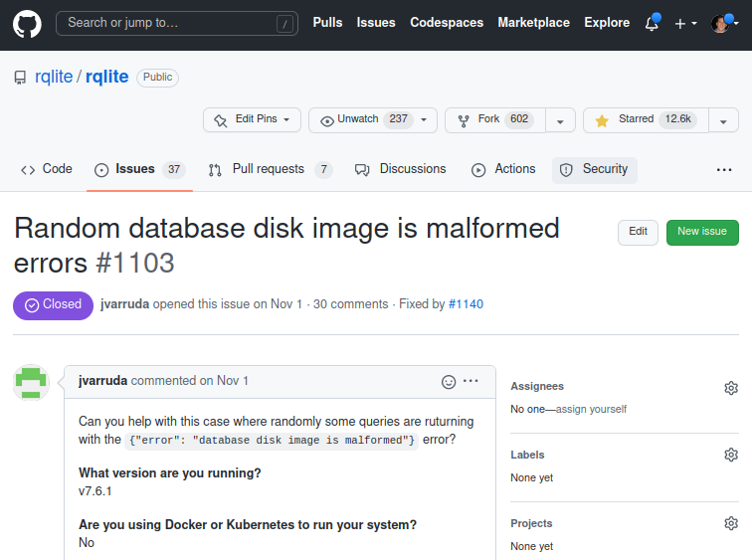
Task: Open Labels settings gear
Action: point(731,454)
